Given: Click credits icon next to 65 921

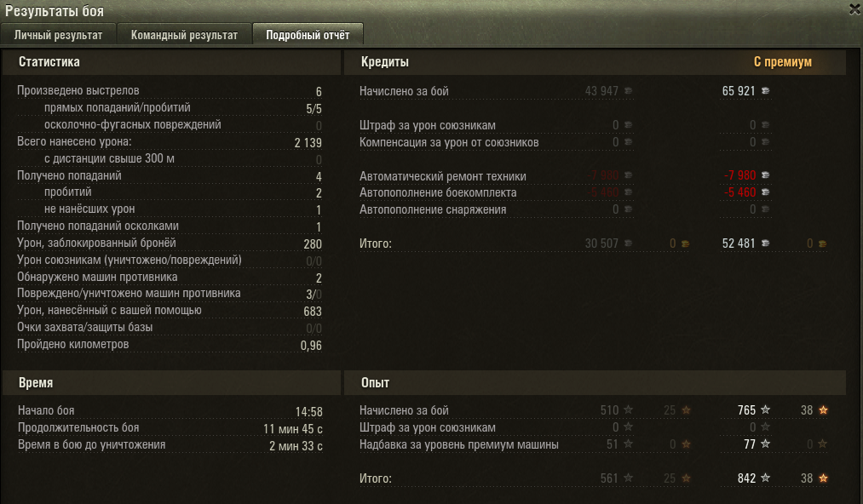Looking at the screenshot, I should [765, 91].
